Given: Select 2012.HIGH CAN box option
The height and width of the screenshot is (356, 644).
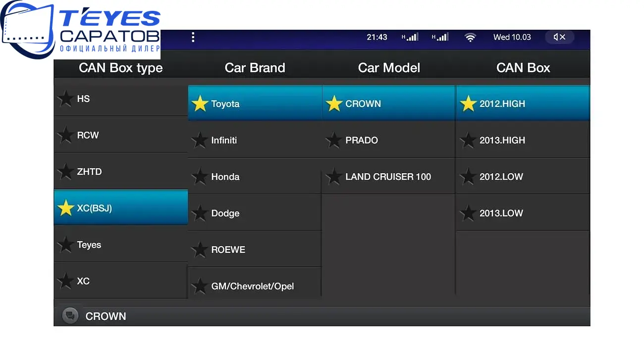Looking at the screenshot, I should 523,103.
